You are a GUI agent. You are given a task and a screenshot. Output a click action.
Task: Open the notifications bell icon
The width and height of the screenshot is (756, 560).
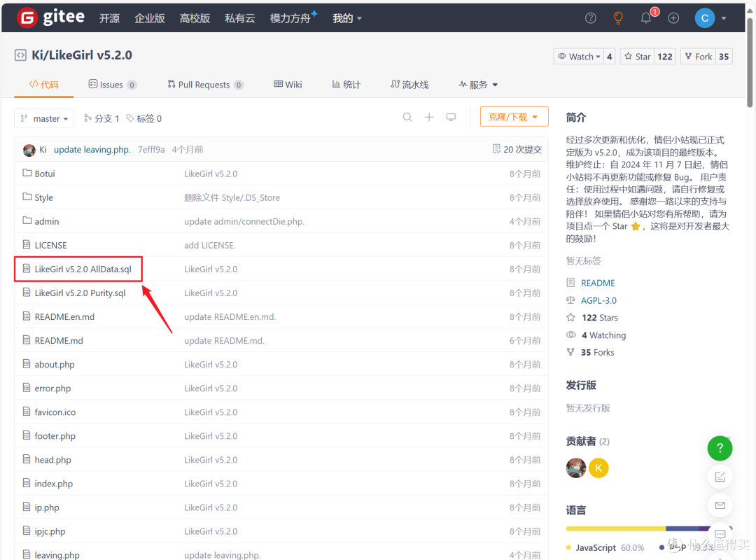645,18
